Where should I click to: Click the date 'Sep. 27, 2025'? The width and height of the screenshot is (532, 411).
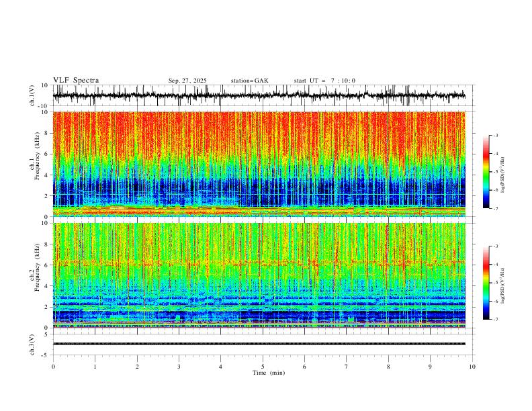[x=187, y=81]
